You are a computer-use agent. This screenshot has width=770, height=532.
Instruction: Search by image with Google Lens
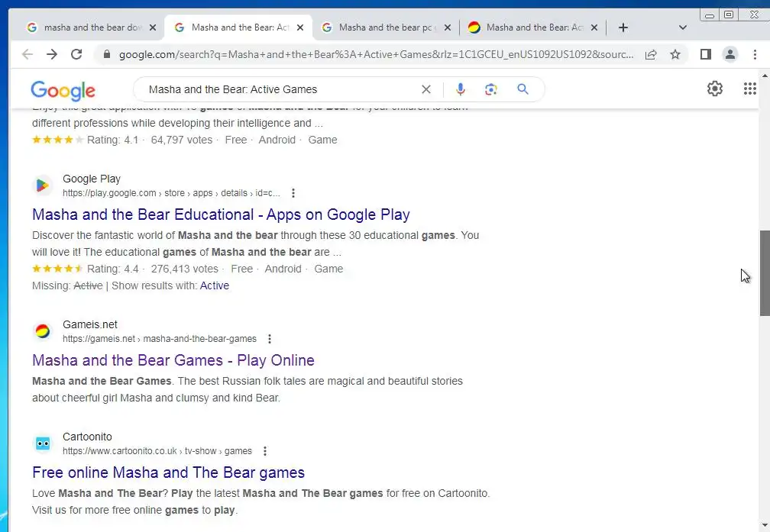490,89
